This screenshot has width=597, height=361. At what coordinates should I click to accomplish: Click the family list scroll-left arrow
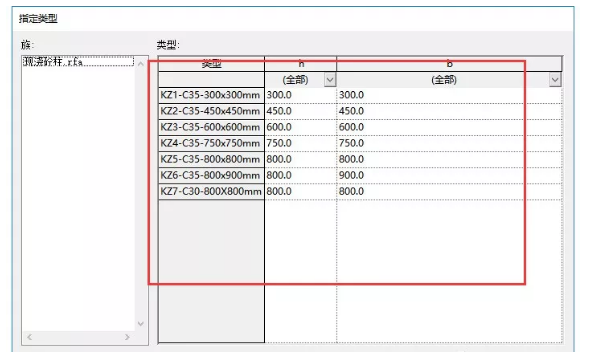(30, 337)
